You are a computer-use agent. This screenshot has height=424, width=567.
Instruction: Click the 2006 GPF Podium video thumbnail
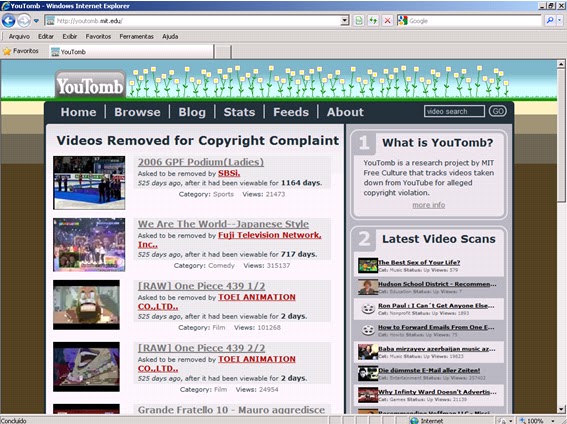(x=89, y=183)
